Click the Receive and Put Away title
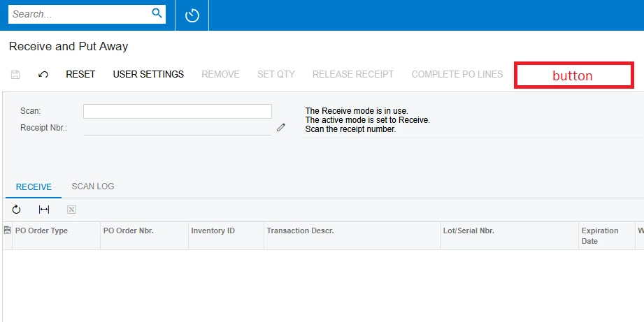Viewport: 644px width, 322px height. [x=69, y=46]
